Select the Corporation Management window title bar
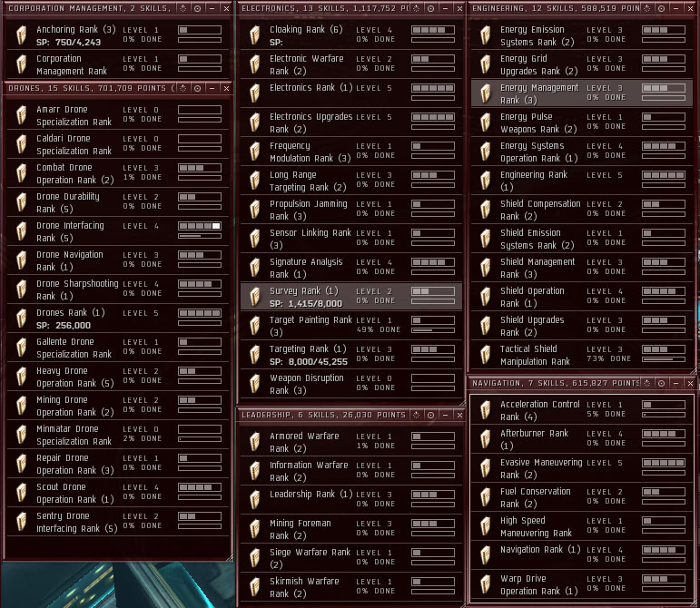This screenshot has height=608, width=700. pos(118,8)
